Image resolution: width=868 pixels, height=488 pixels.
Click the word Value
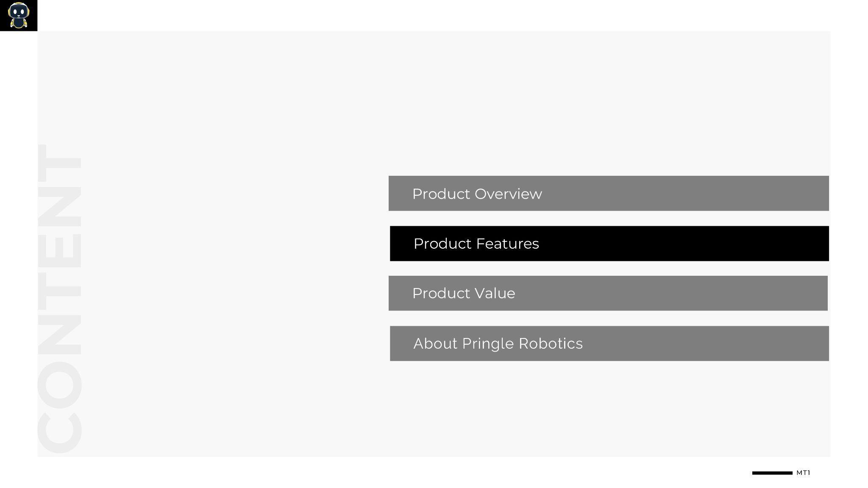pyautogui.click(x=495, y=293)
